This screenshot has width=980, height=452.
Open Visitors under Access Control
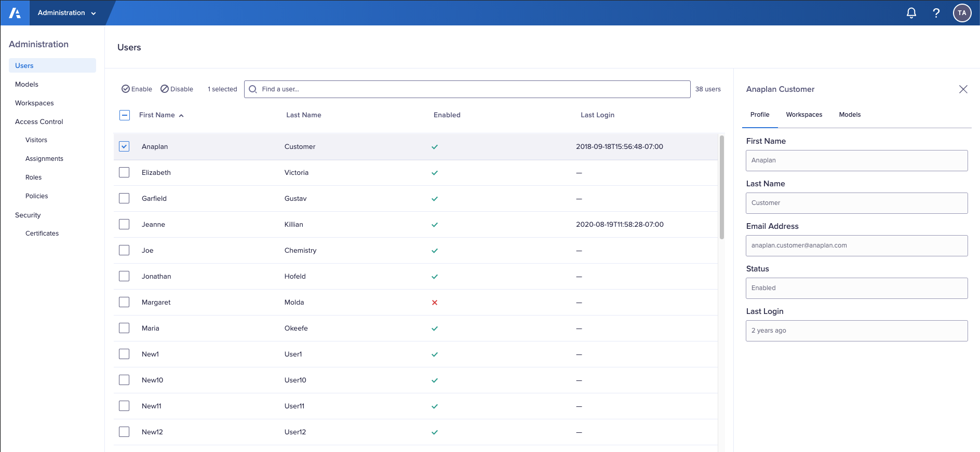point(36,140)
